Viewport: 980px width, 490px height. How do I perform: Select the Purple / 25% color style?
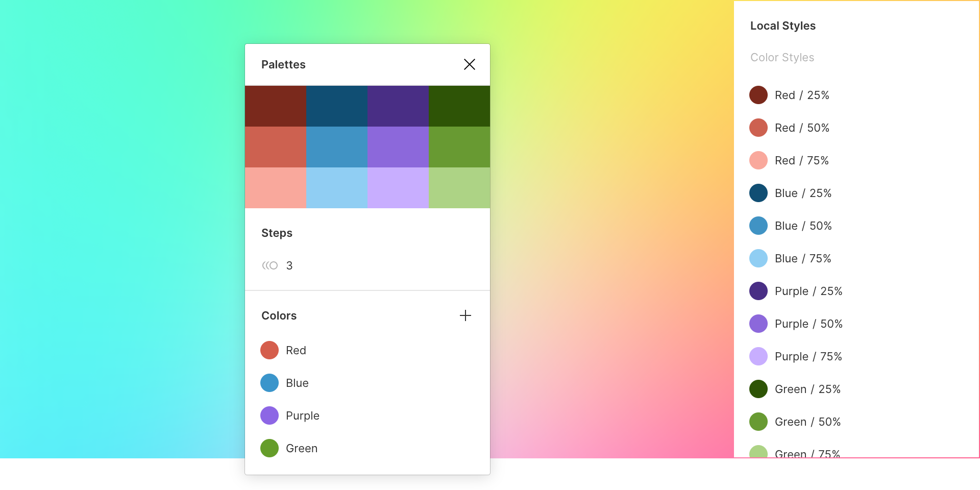[808, 291]
